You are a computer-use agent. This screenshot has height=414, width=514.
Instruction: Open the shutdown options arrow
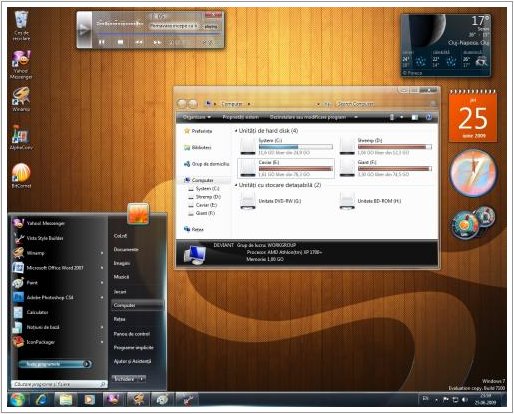click(142, 379)
